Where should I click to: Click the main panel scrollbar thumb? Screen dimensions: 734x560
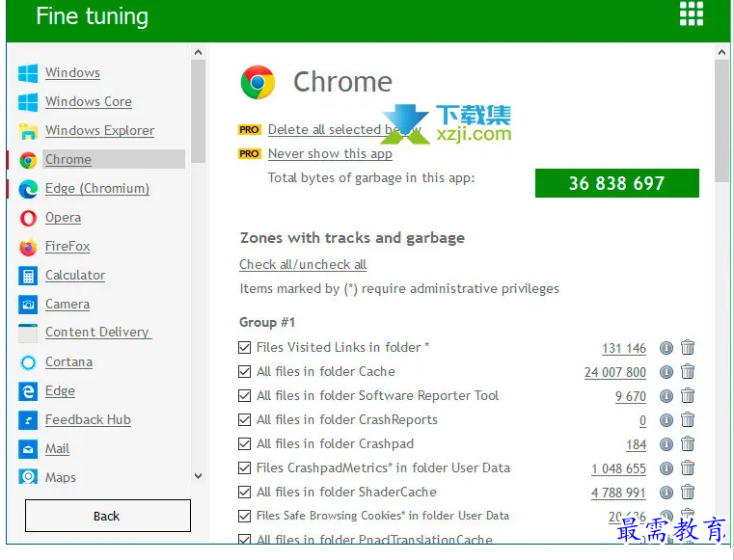[722, 120]
